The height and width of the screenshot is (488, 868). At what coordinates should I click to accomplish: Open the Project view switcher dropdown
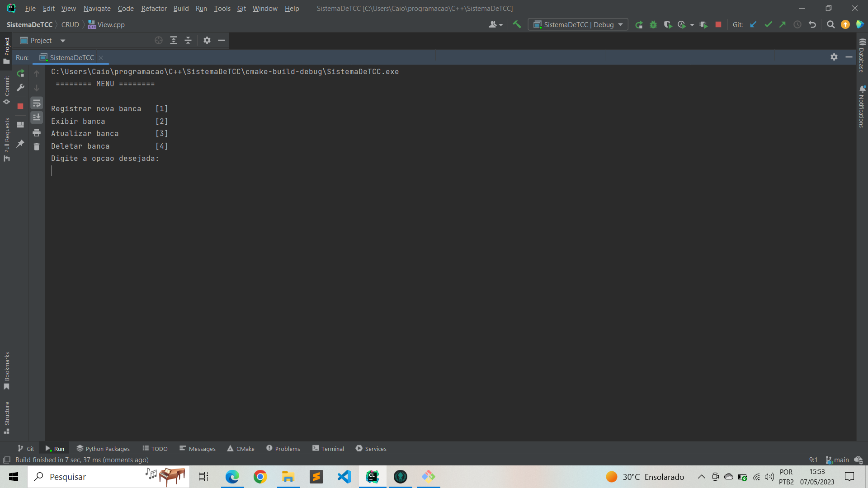[x=62, y=40]
